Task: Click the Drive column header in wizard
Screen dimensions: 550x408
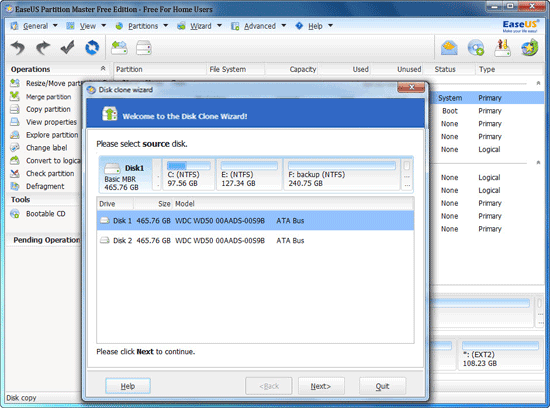Action: pyautogui.click(x=115, y=204)
